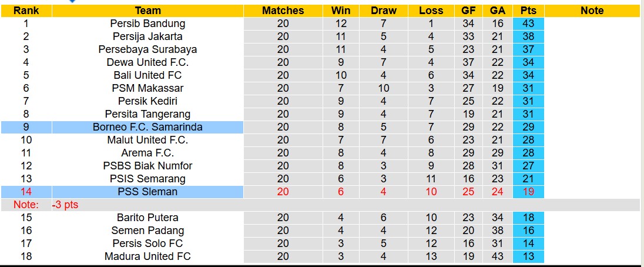644x267 pixels.
Task: Open the Barito Putera team entry
Action: pyautogui.click(x=147, y=218)
